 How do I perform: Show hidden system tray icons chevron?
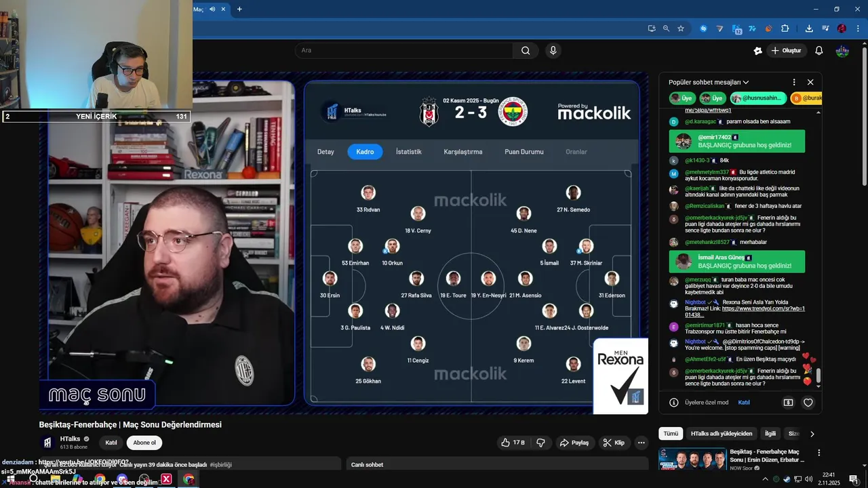(766, 479)
